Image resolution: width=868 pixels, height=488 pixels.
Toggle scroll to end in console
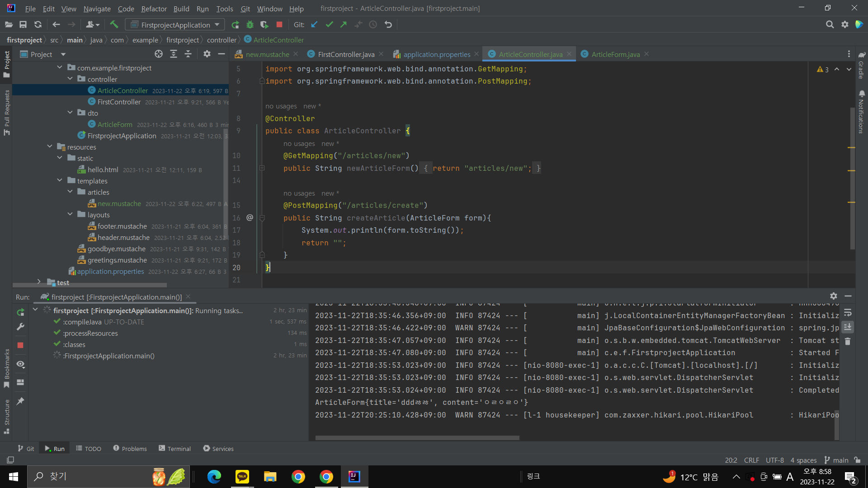(848, 327)
